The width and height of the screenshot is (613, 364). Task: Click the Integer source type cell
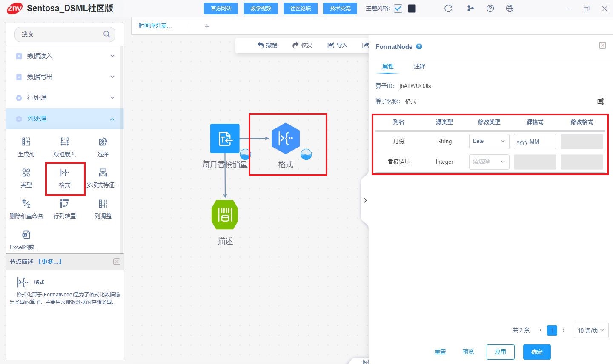pos(444,162)
